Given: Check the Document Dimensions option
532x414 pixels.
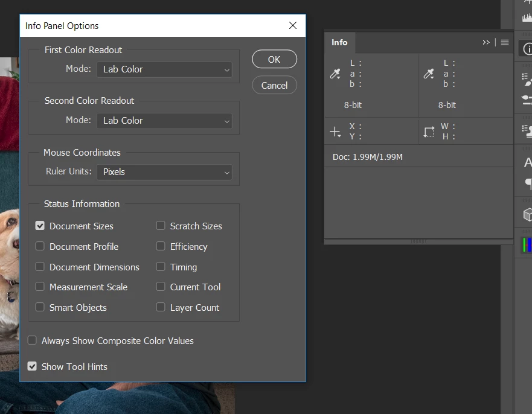Looking at the screenshot, I should coord(40,267).
